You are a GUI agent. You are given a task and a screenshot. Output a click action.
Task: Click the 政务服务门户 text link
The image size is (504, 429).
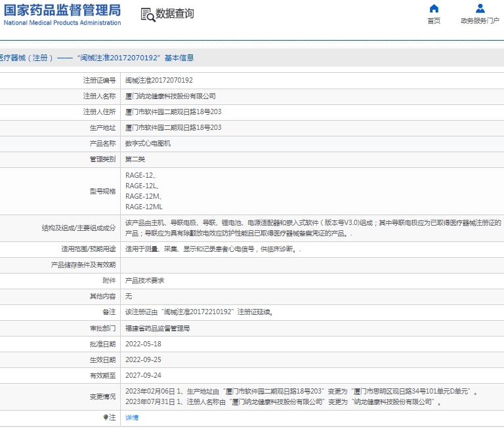(480, 21)
